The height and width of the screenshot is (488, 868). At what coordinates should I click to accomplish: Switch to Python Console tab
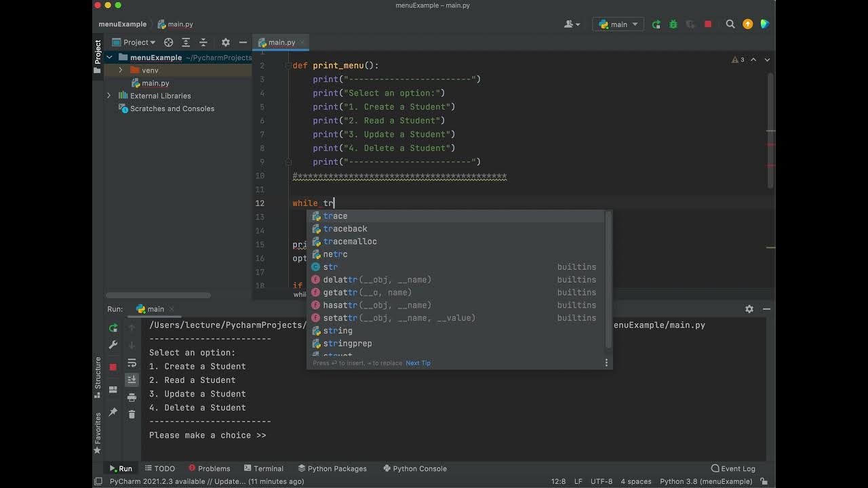point(414,468)
